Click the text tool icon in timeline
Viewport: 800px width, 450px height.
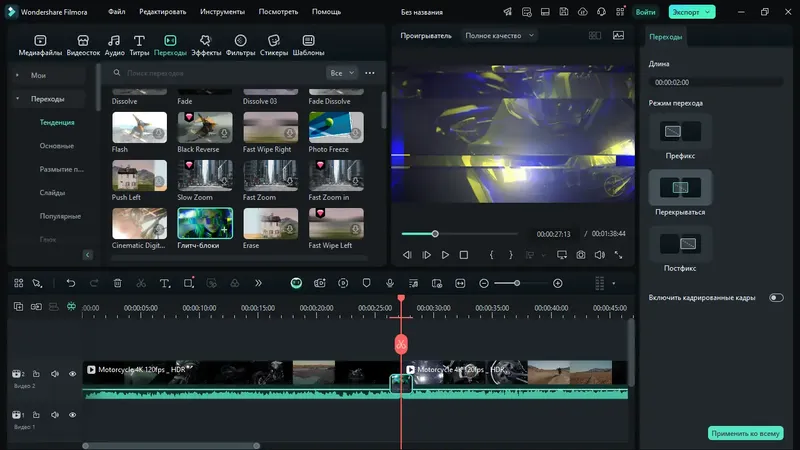pos(165,284)
